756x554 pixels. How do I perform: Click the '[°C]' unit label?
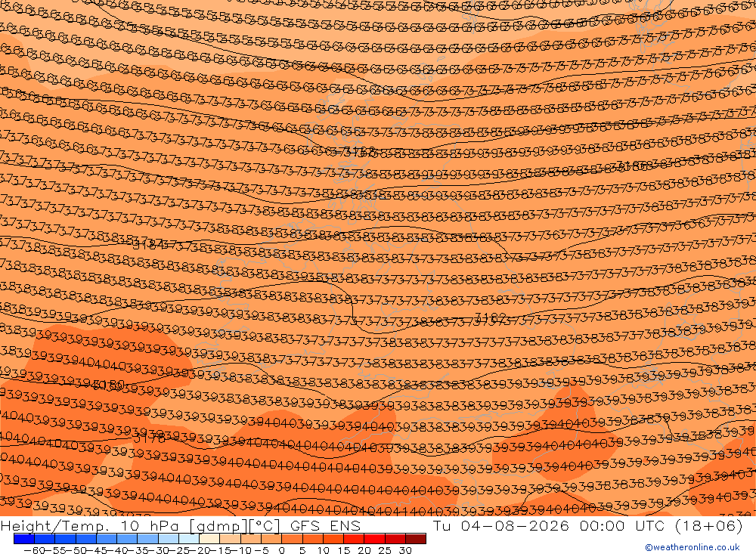tap(264, 525)
